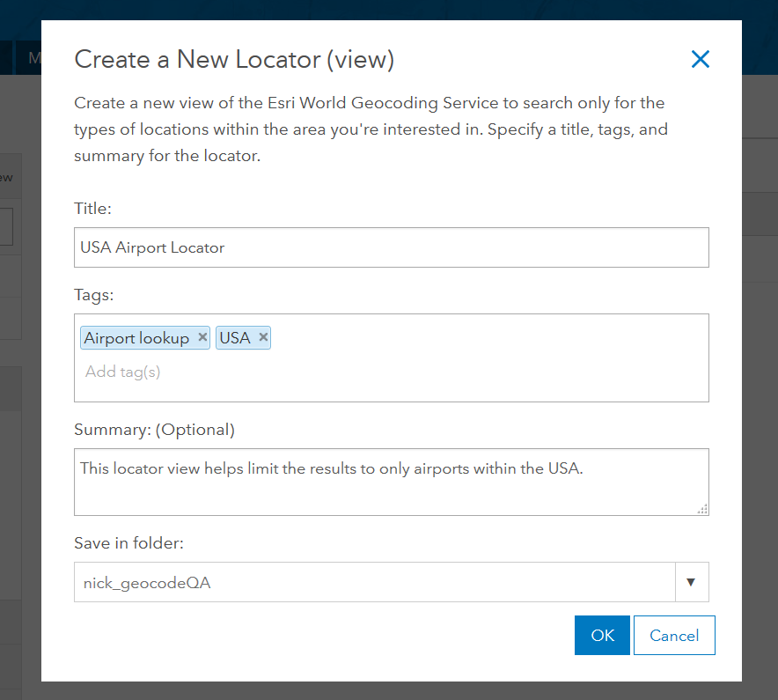Image resolution: width=778 pixels, height=700 pixels.
Task: Focus the Title field with USA Airport Locator
Action: pos(391,247)
